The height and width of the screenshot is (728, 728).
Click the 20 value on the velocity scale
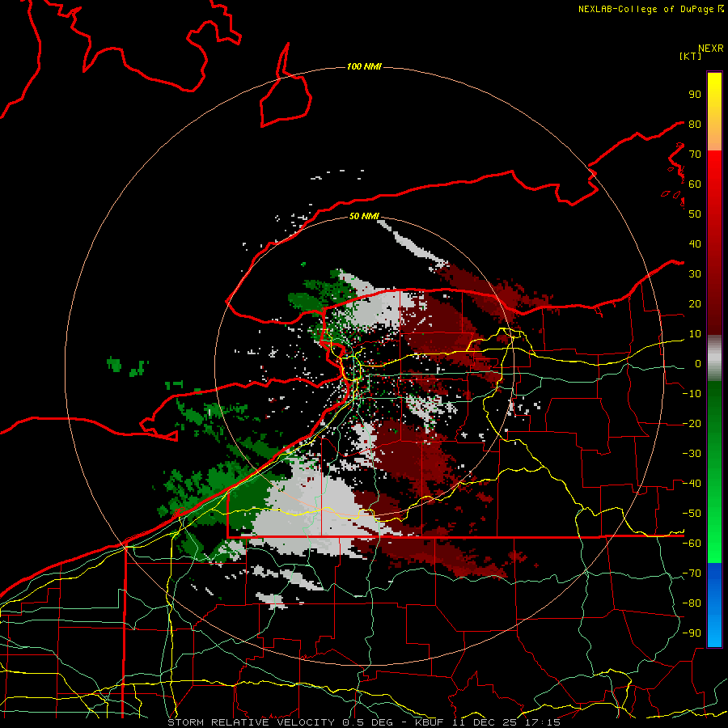point(695,303)
